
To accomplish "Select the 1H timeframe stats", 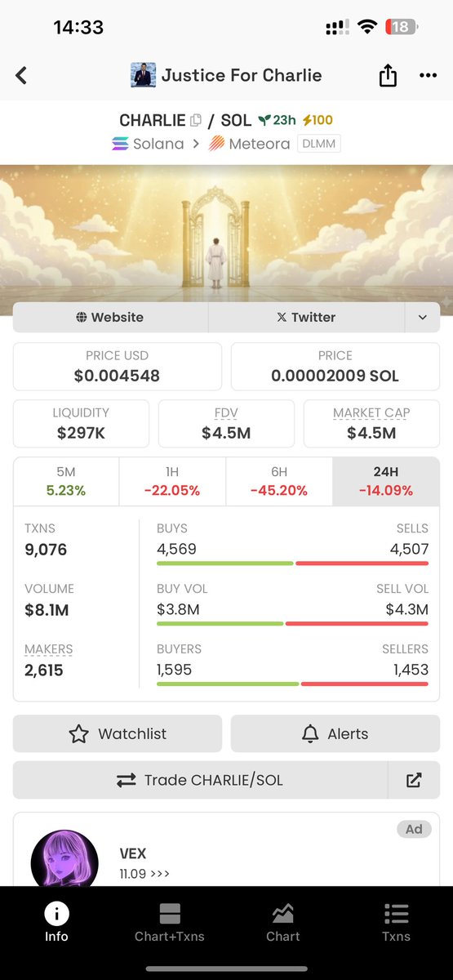I will 172,482.
